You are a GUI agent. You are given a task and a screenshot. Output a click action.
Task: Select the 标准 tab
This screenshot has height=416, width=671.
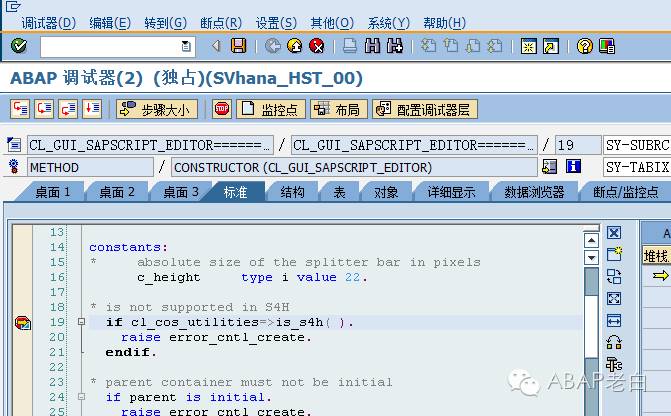(236, 192)
